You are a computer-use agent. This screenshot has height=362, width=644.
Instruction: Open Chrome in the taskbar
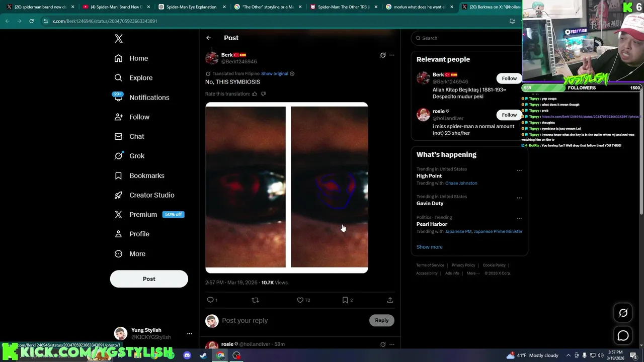(220, 355)
